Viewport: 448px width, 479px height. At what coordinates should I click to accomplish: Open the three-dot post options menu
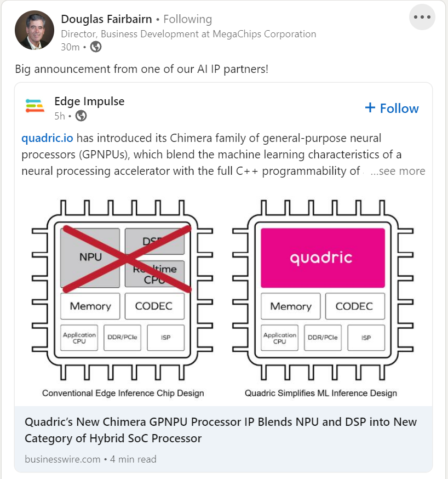coord(422,17)
